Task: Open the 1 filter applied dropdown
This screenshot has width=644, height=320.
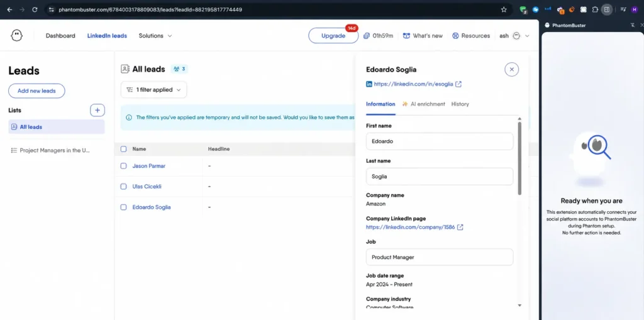Action: [x=153, y=89]
